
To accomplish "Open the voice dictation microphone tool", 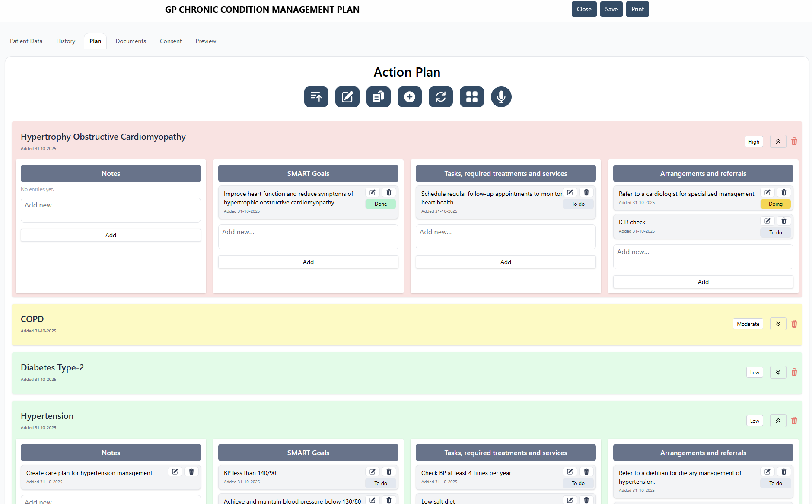I will 501,97.
